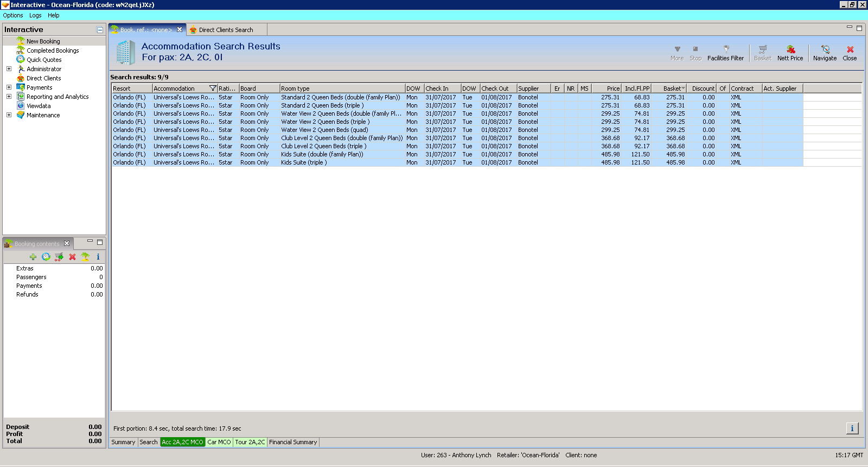Screen dimensions: 868x467
Task: Click the red X delete icon in Booking contents
Action: coord(72,257)
